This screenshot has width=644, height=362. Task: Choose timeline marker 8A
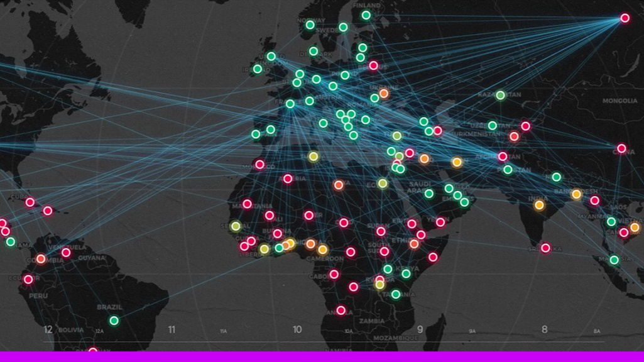pos(597,331)
